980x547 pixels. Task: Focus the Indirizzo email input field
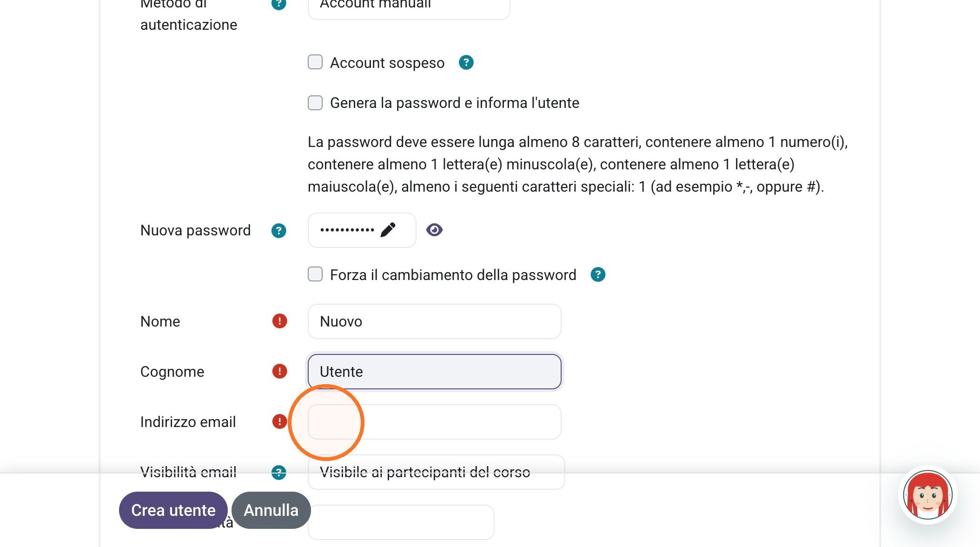(x=434, y=422)
